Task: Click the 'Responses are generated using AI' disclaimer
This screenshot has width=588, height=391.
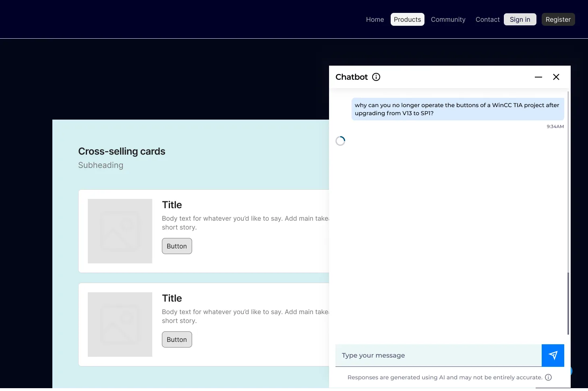Action: 445,377
